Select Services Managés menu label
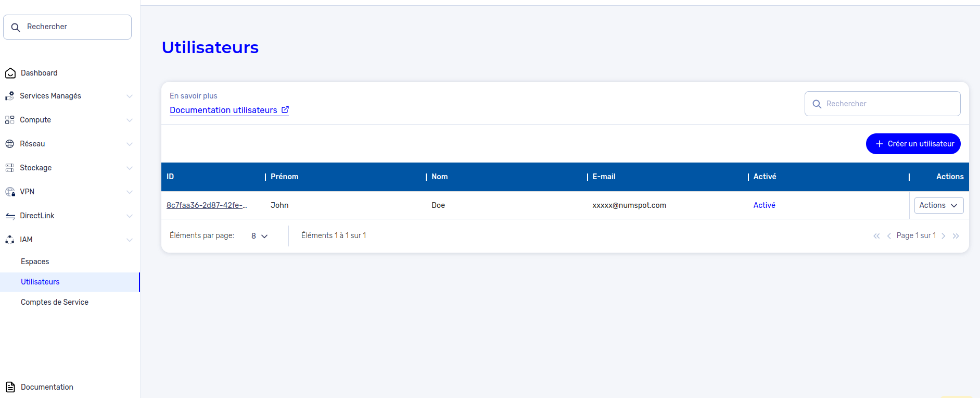Screen dimensions: 980x398 (x=50, y=96)
